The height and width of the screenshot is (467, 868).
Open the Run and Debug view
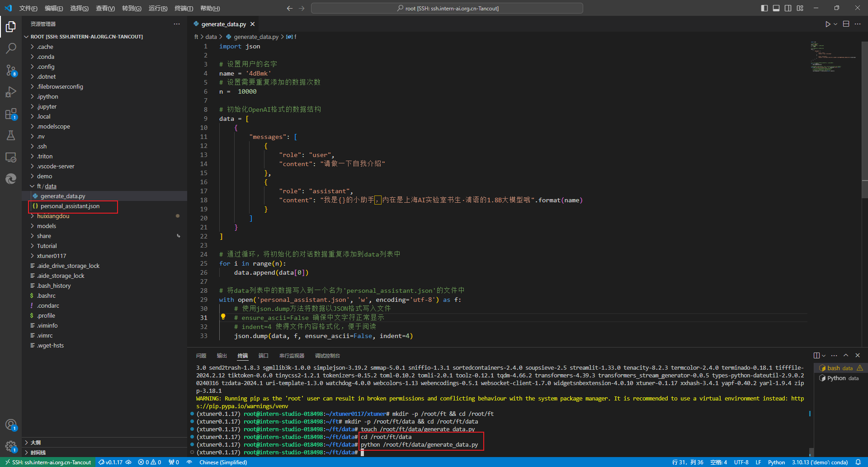[11, 92]
